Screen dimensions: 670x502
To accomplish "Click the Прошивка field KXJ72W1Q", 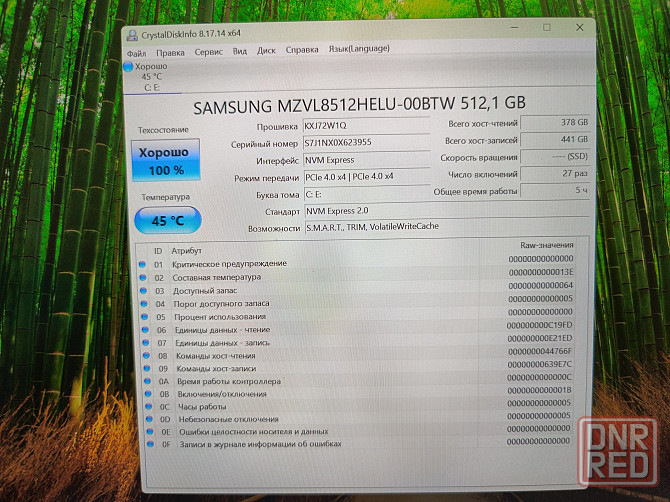I will [x=366, y=126].
